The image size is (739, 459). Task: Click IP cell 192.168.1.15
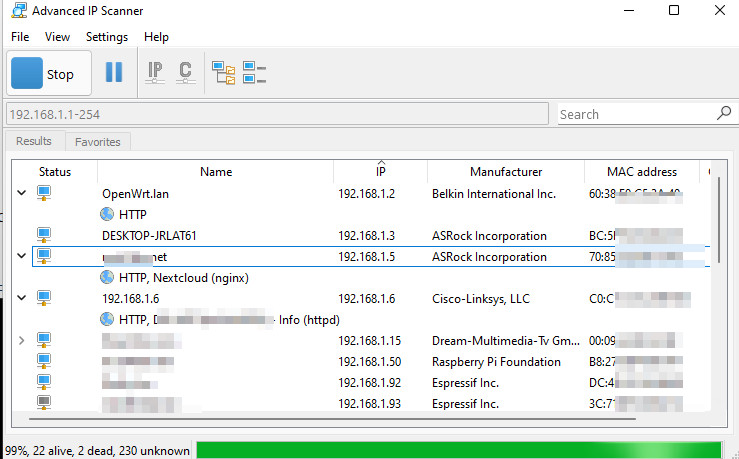tap(370, 341)
